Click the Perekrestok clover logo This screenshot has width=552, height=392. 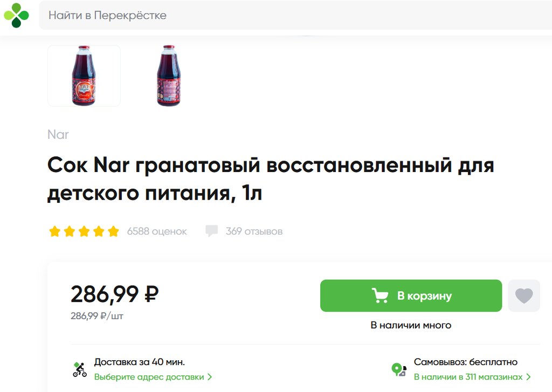pyautogui.click(x=17, y=15)
